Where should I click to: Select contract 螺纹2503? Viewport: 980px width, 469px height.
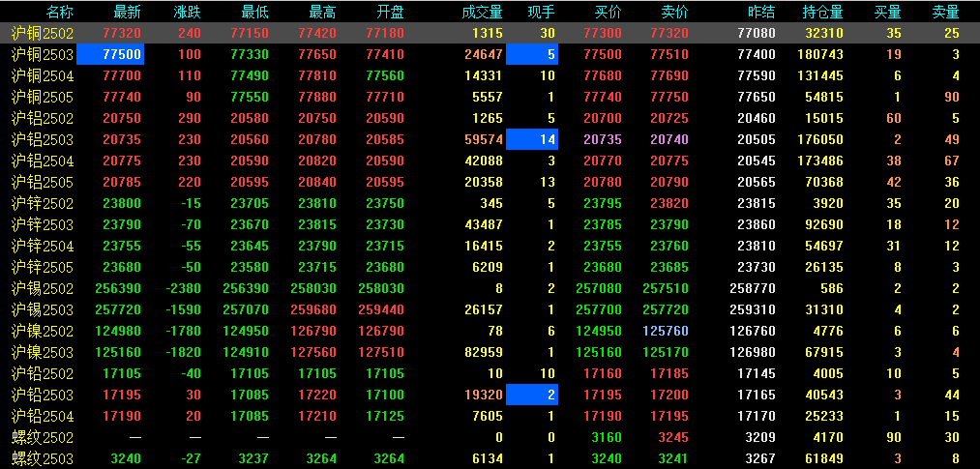click(x=43, y=458)
